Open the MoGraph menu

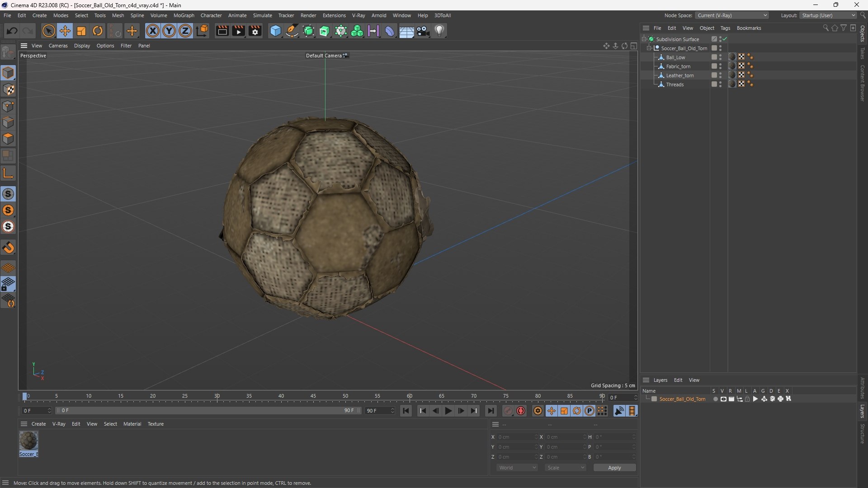[x=184, y=15]
